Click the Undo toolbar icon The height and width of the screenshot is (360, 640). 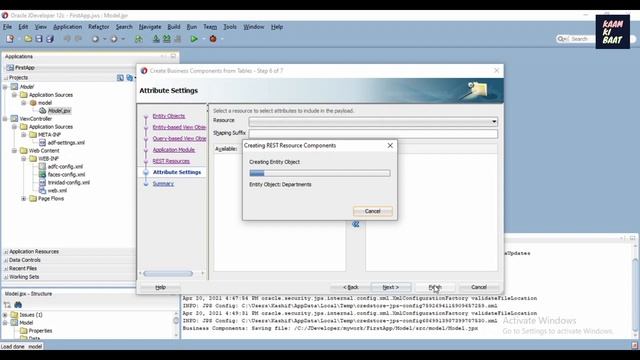pyautogui.click(x=67, y=39)
